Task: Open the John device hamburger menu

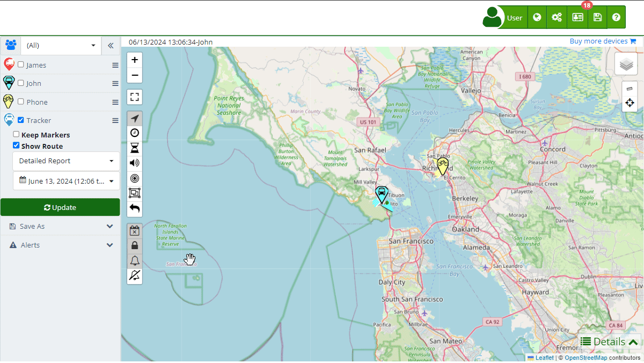Action: (x=115, y=83)
